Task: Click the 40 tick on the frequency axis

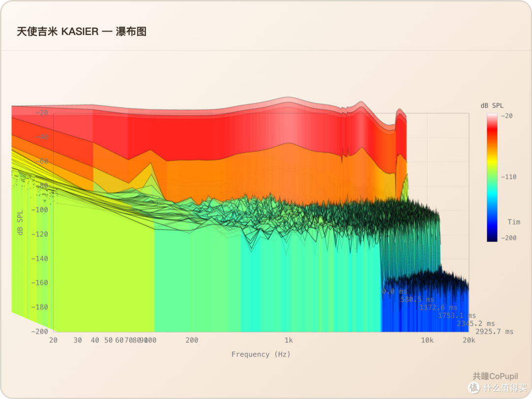Action: point(95,340)
